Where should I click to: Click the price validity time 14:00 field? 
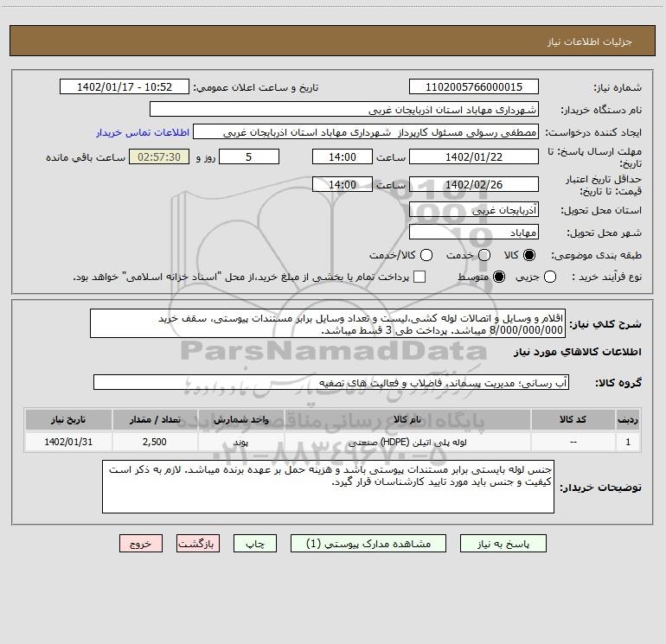click(343, 185)
